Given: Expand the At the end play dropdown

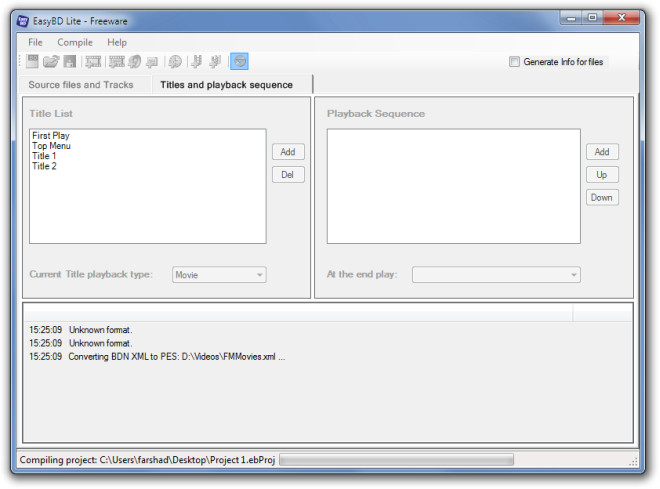Looking at the screenshot, I should pos(496,275).
